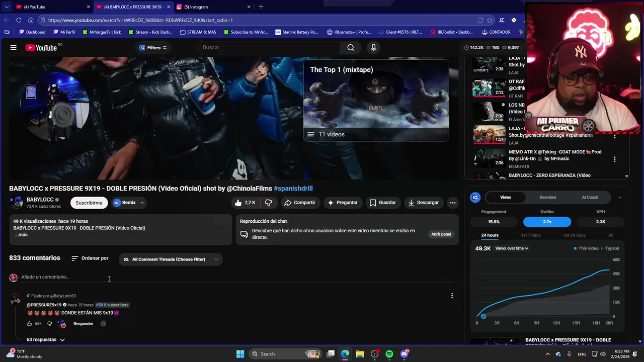Focus the Buscar search field
644x362 pixels.
pyautogui.click(x=269, y=48)
